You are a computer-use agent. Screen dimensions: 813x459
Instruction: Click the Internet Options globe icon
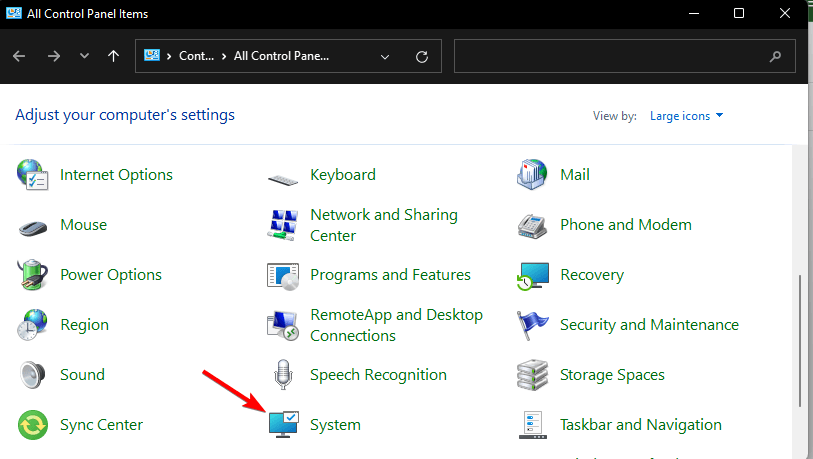[x=33, y=174]
